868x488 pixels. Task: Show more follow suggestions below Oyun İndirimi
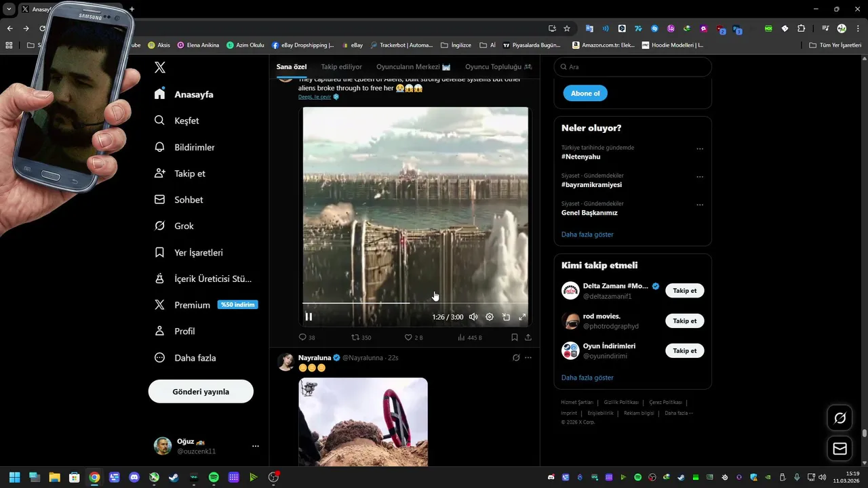coord(587,378)
